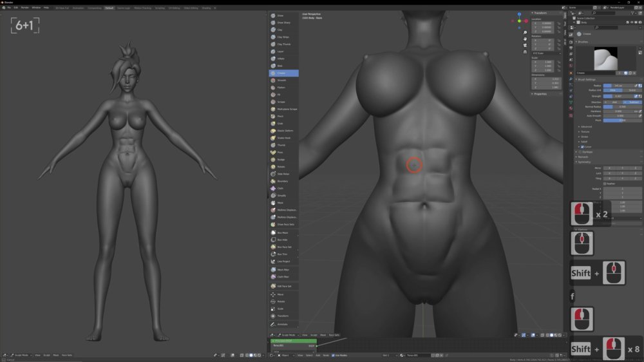Toggle Mirror X symmetry button

tap(609, 168)
